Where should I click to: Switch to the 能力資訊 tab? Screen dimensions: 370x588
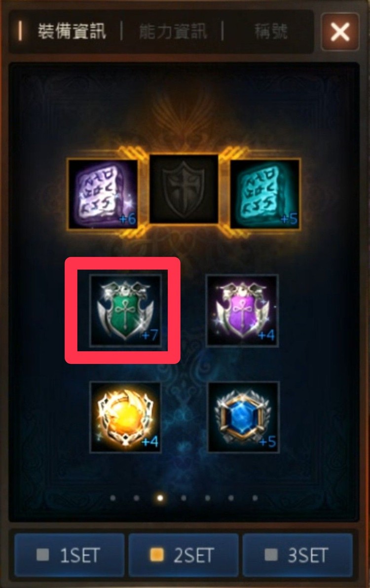pyautogui.click(x=173, y=31)
